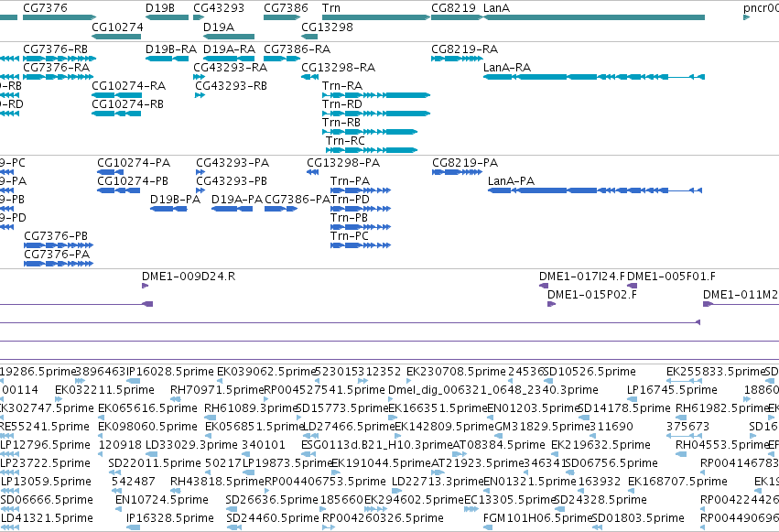
Task: Select the CG7376-RA transcript label
Action: [57, 68]
